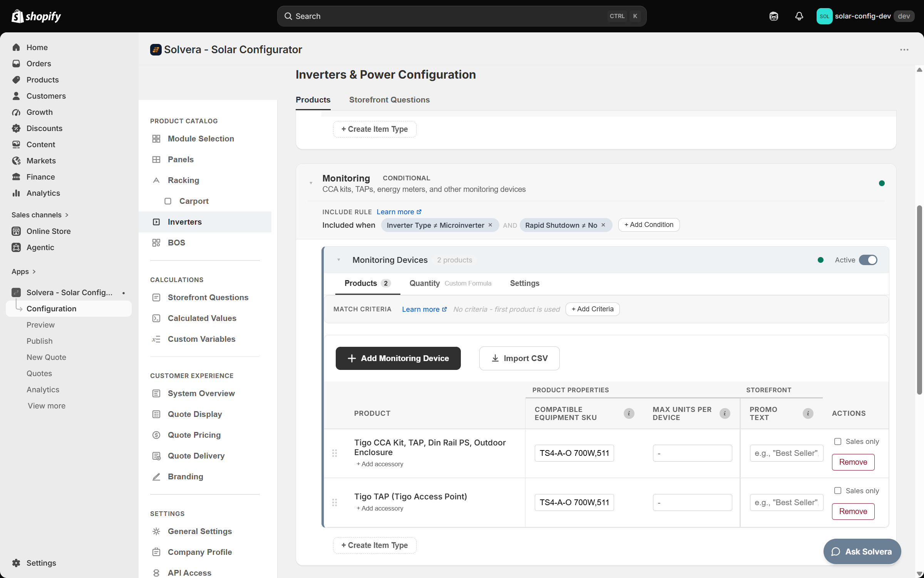Open Orders via inbox icon

pos(16,64)
